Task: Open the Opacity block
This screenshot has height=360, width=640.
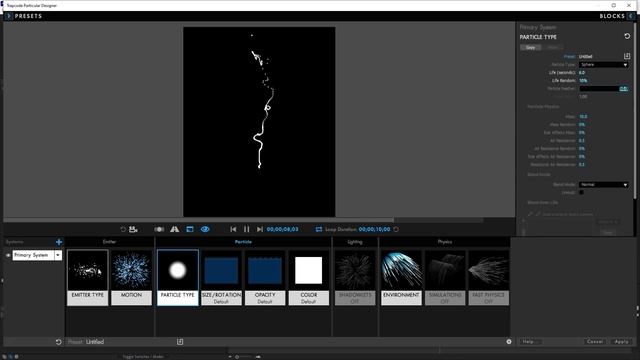Action: pos(265,278)
